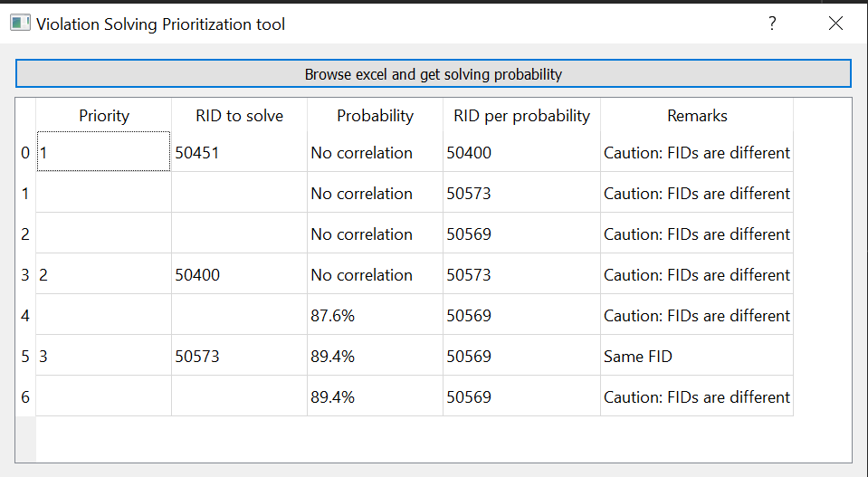Click RID per probability 50400 in row 0
The height and width of the screenshot is (477, 868).
coord(521,152)
